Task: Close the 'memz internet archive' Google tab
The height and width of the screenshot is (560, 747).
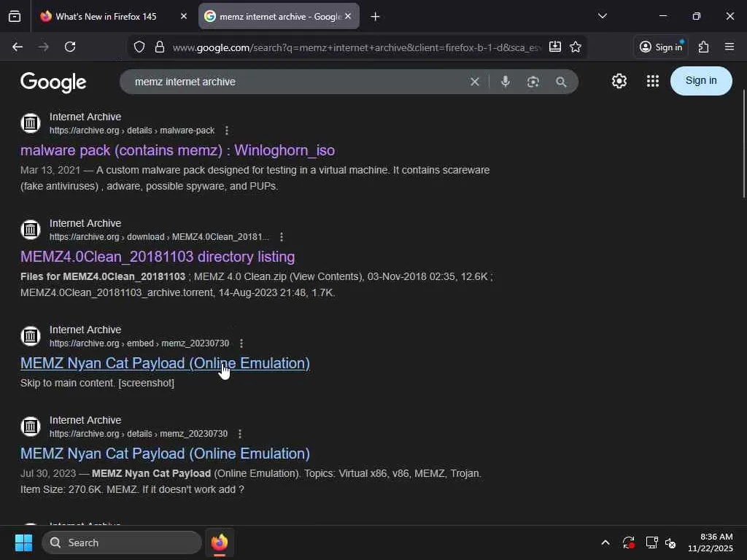Action: [348, 16]
